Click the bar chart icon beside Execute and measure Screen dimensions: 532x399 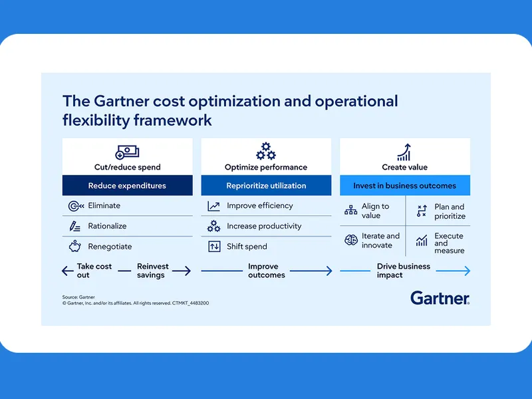422,241
